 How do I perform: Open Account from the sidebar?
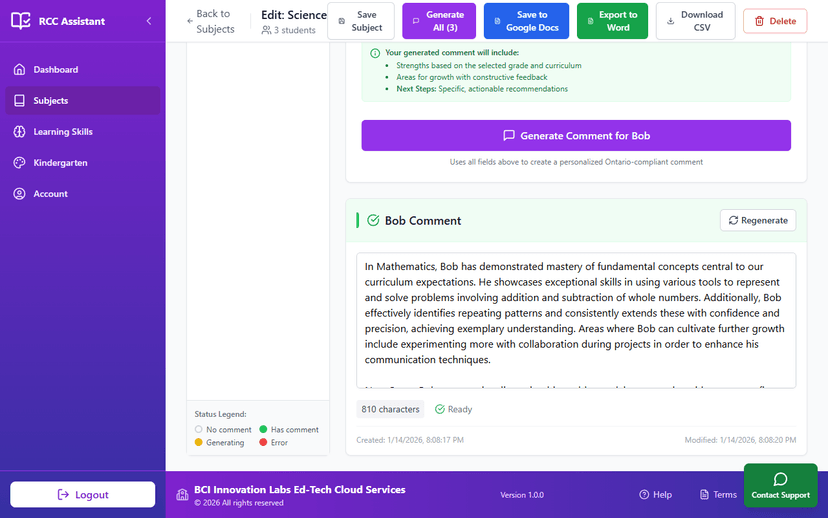tap(82, 194)
